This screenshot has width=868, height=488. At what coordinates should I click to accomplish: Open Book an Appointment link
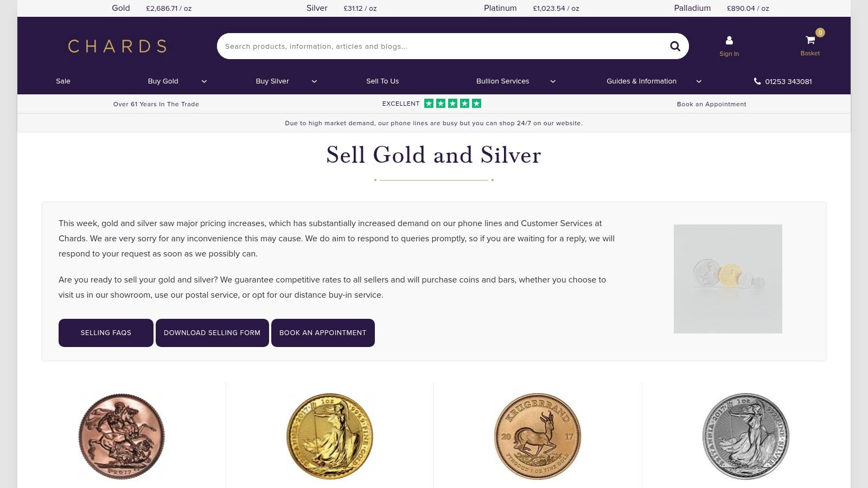pyautogui.click(x=712, y=104)
